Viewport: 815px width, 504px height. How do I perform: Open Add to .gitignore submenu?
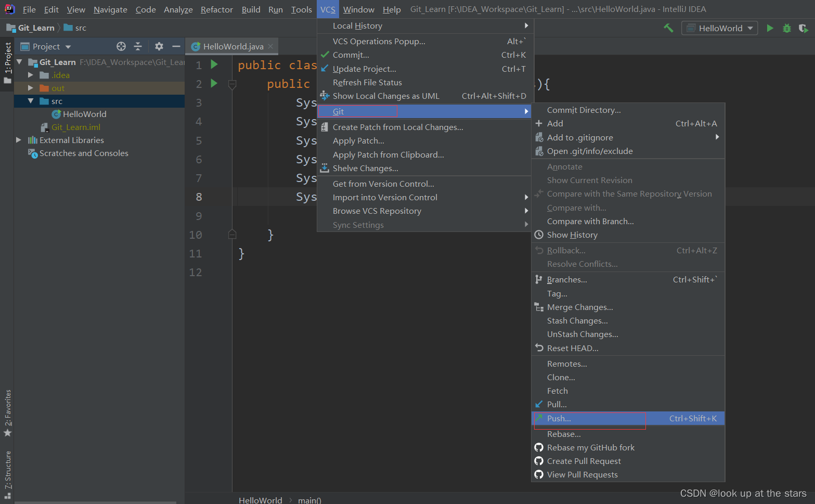click(628, 137)
